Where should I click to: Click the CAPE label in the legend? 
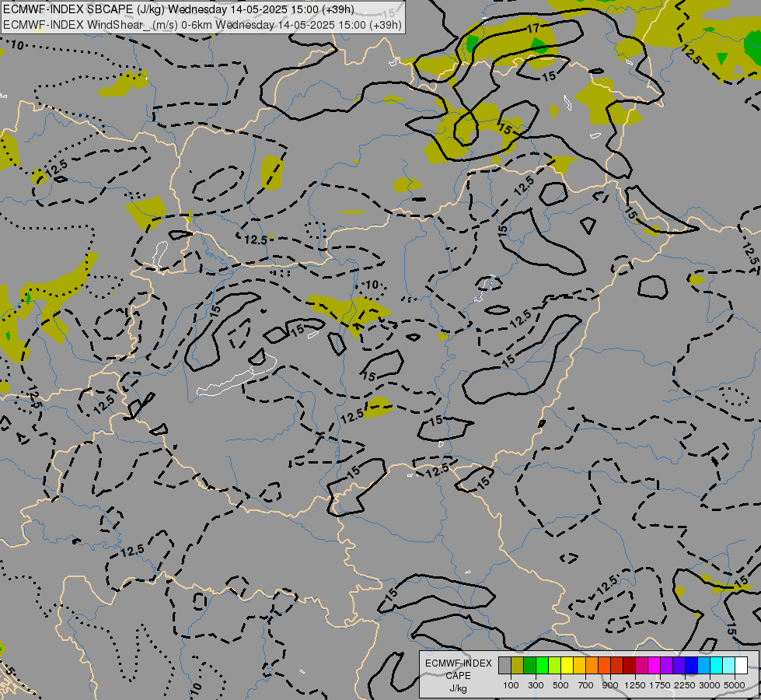click(x=459, y=676)
